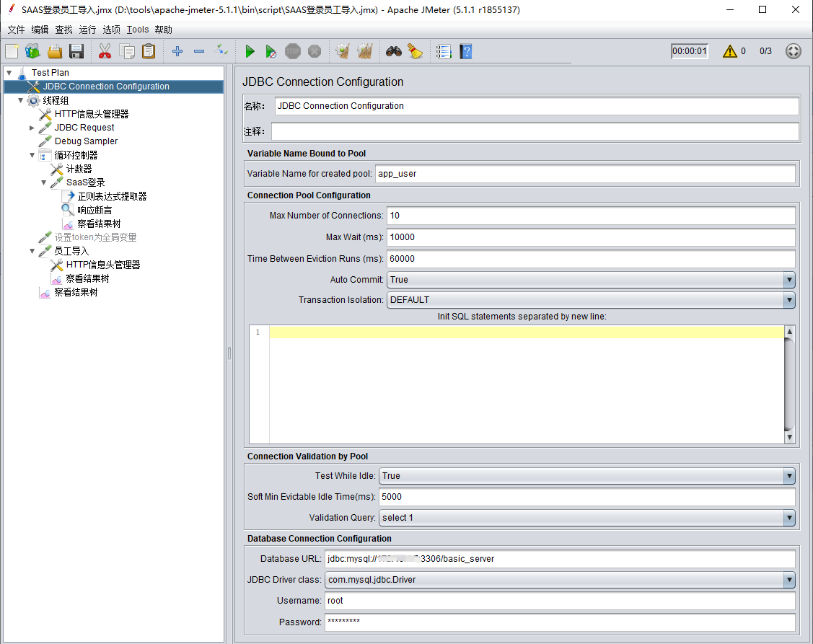
Task: Open the 文件 menu
Action: point(16,30)
